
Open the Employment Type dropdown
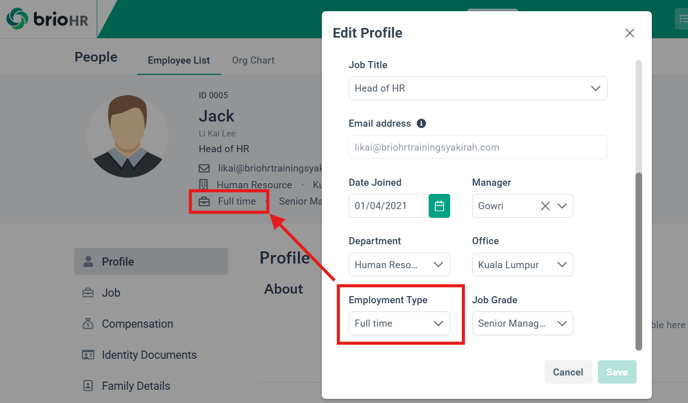[399, 324]
